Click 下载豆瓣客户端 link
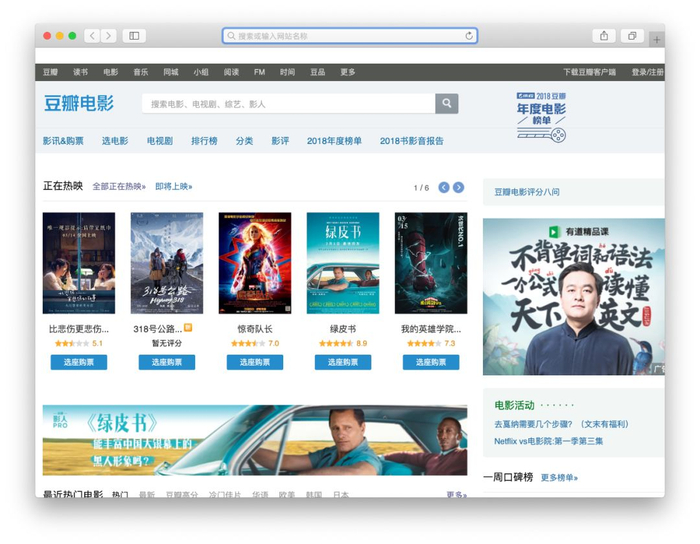The height and width of the screenshot is (544, 700). [x=589, y=72]
